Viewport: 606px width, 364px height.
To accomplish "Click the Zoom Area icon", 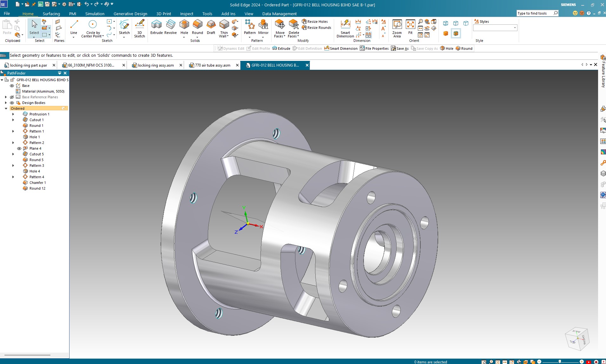I will point(397,28).
